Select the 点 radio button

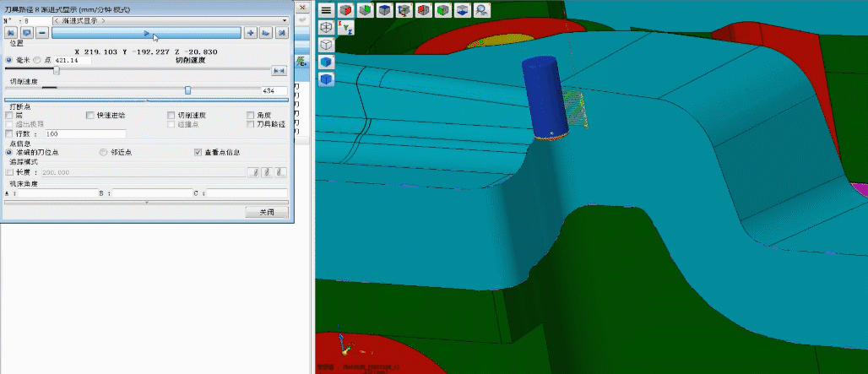point(37,60)
